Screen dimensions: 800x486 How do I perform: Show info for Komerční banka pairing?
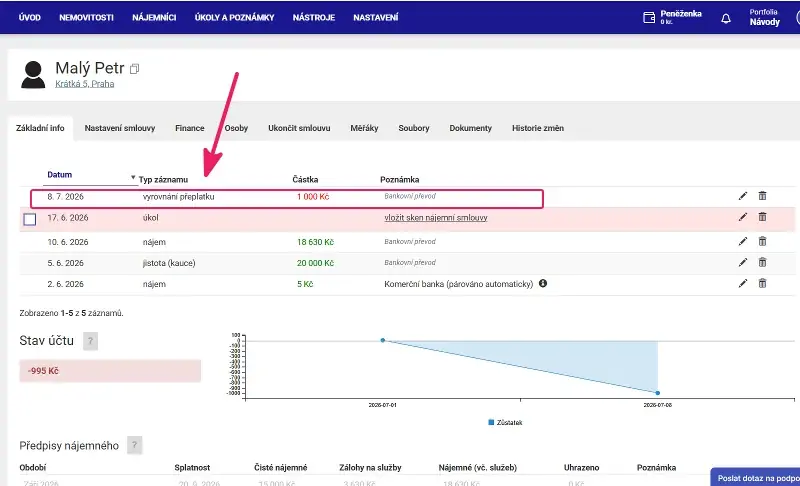click(543, 283)
